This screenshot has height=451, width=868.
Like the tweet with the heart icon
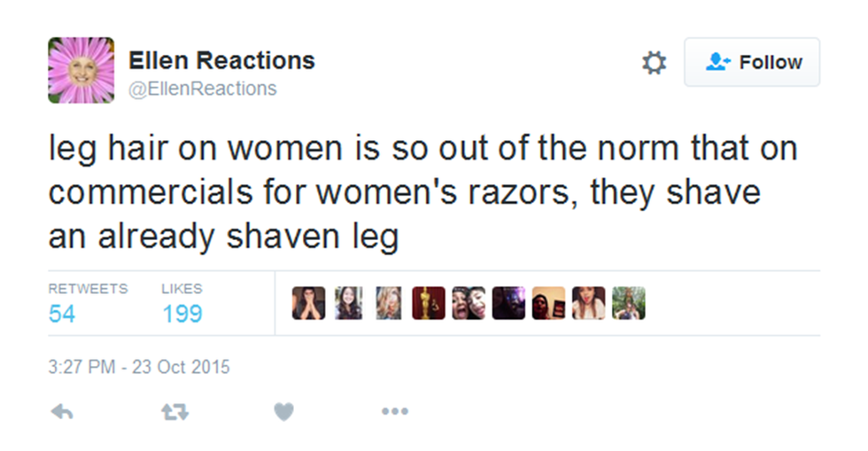(283, 411)
